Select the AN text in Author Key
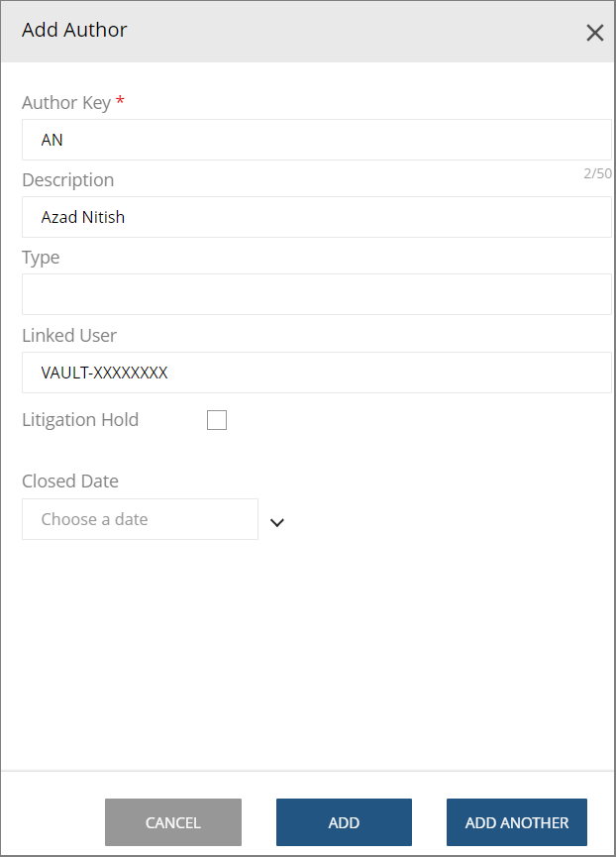This screenshot has height=857, width=616. click(x=52, y=140)
